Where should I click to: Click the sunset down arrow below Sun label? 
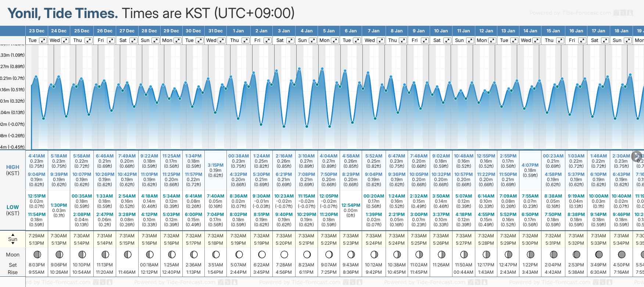tap(13, 244)
